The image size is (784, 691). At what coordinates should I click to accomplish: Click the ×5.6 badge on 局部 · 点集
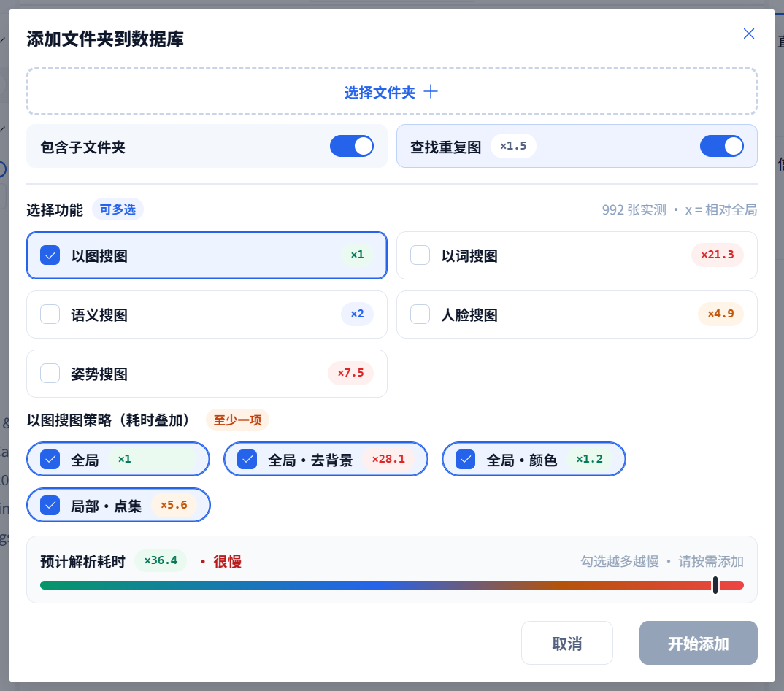(174, 505)
